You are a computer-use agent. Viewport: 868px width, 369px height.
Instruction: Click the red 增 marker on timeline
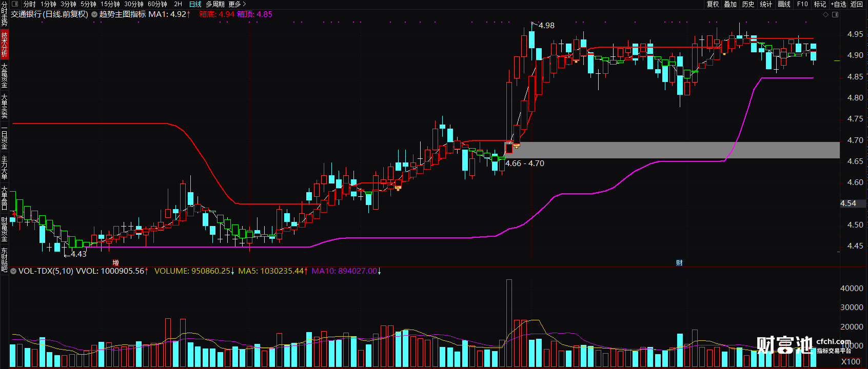[115, 263]
